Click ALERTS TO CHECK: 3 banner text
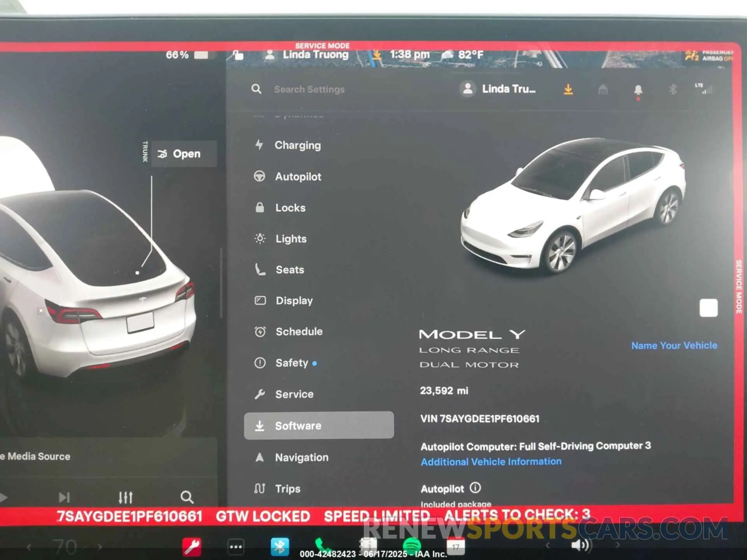The height and width of the screenshot is (560, 747). [x=517, y=515]
